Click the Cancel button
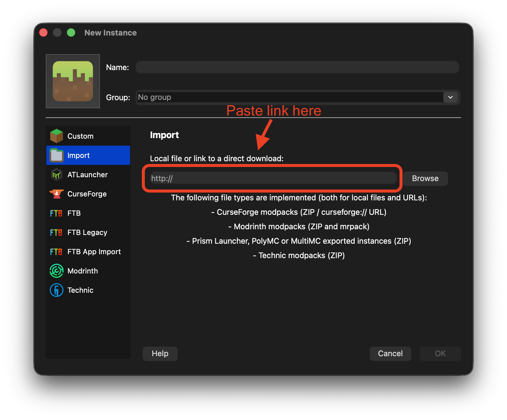507x420 pixels. pos(390,354)
